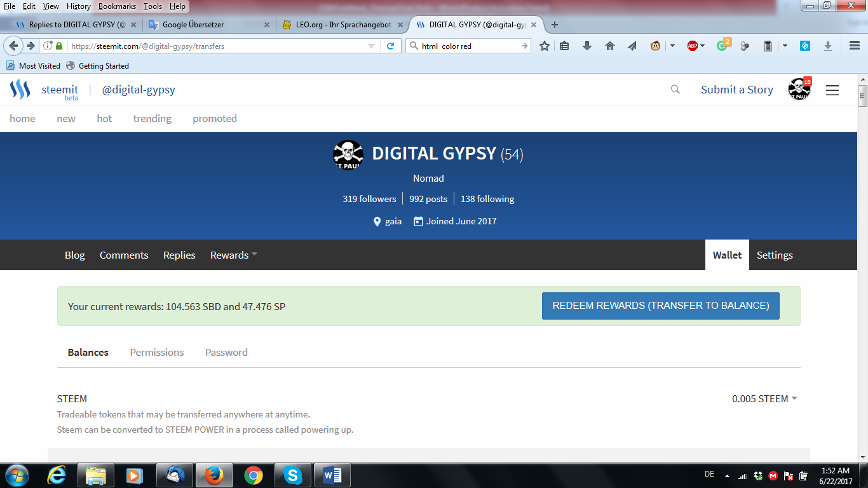
Task: Open the History menu
Action: pos(79,6)
